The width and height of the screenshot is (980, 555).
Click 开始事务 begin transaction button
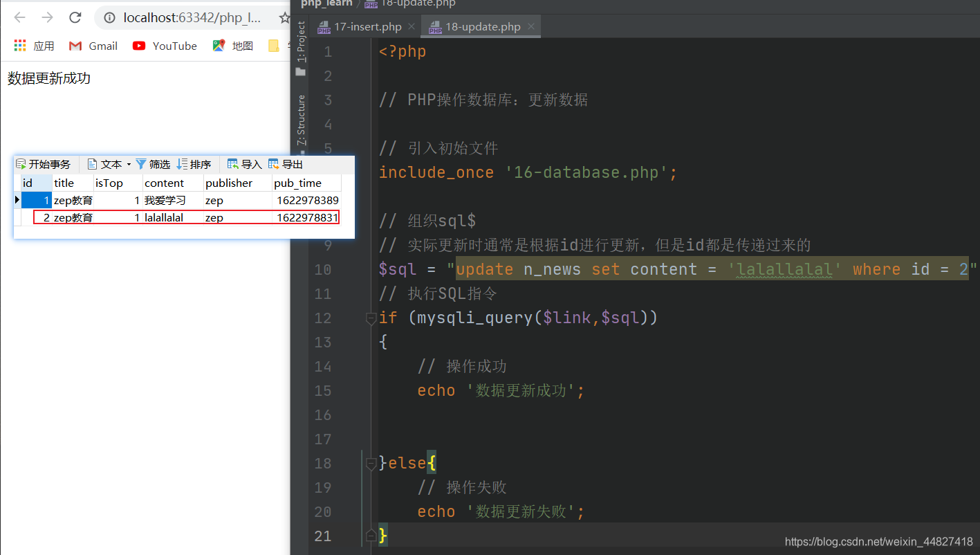pyautogui.click(x=43, y=164)
